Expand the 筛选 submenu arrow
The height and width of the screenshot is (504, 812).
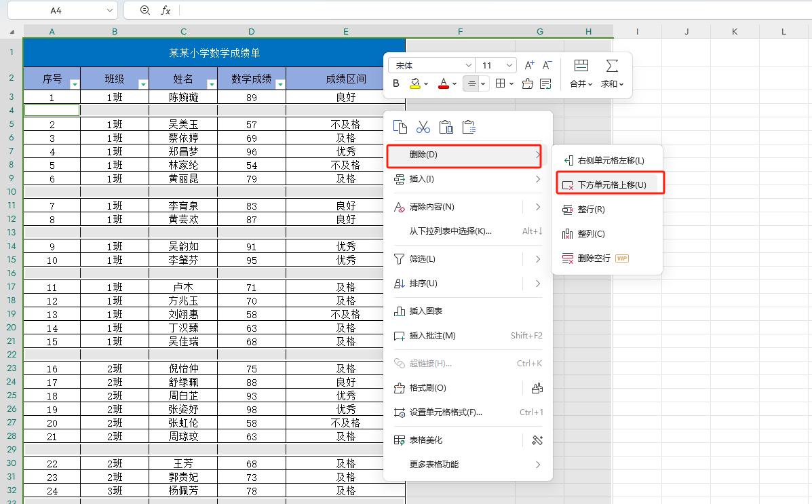[537, 259]
